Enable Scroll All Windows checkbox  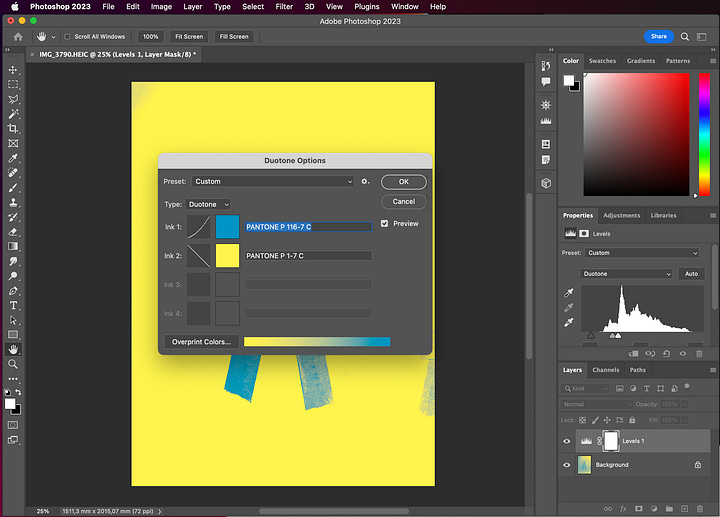[67, 37]
